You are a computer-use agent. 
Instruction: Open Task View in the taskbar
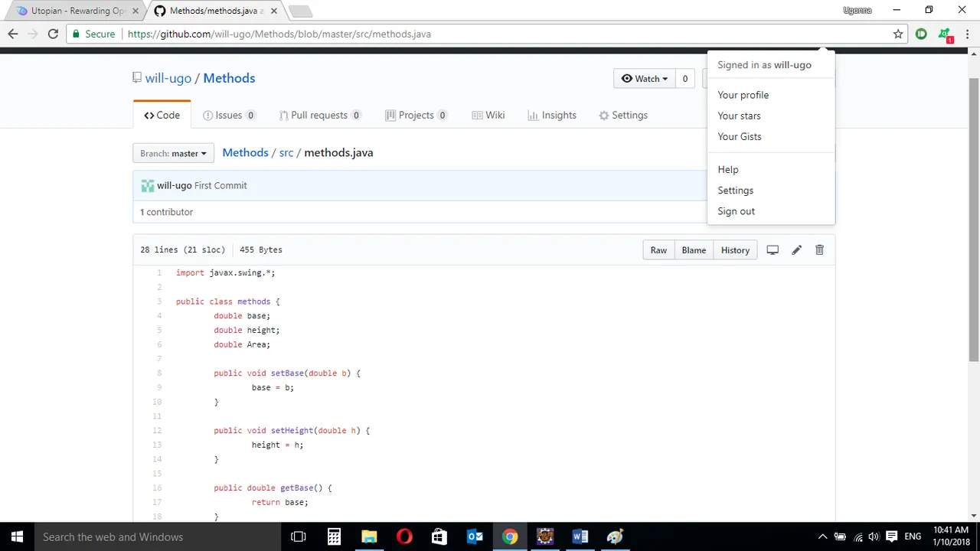(x=299, y=536)
